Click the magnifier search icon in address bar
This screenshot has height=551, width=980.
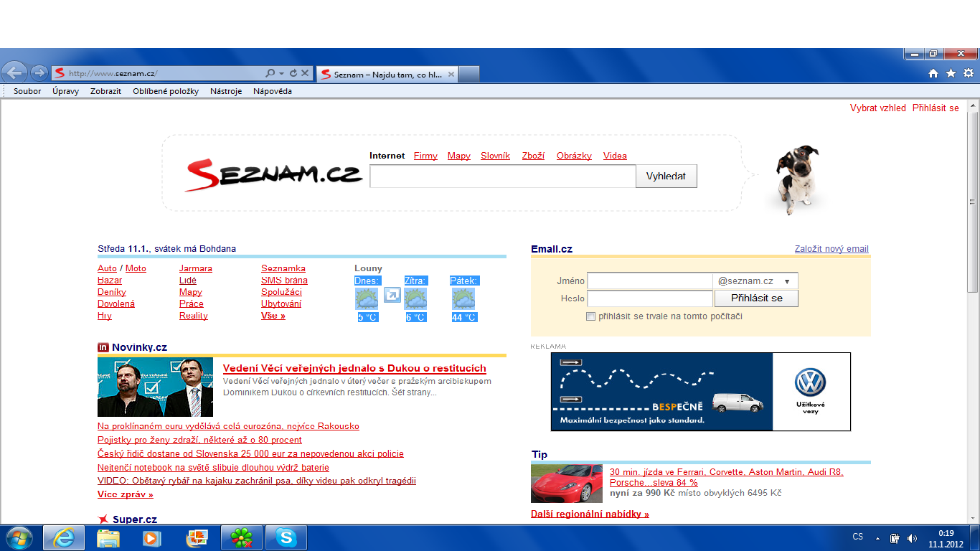pyautogui.click(x=270, y=73)
